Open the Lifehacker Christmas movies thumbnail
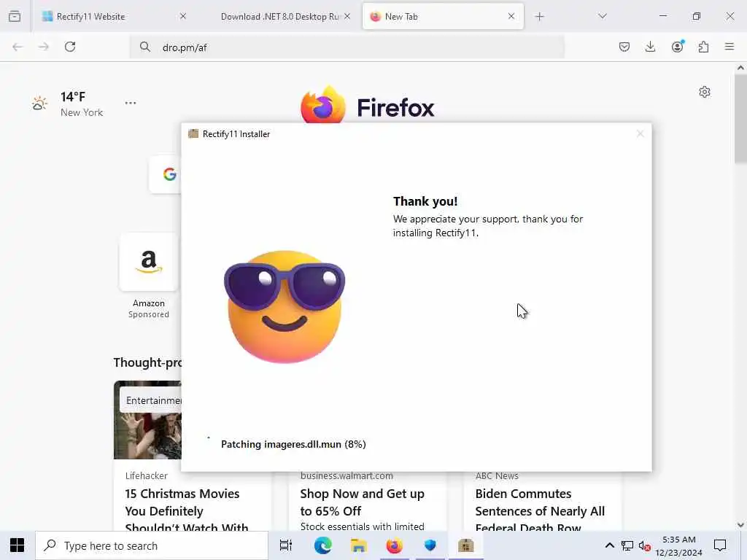The width and height of the screenshot is (747, 560). click(147, 420)
